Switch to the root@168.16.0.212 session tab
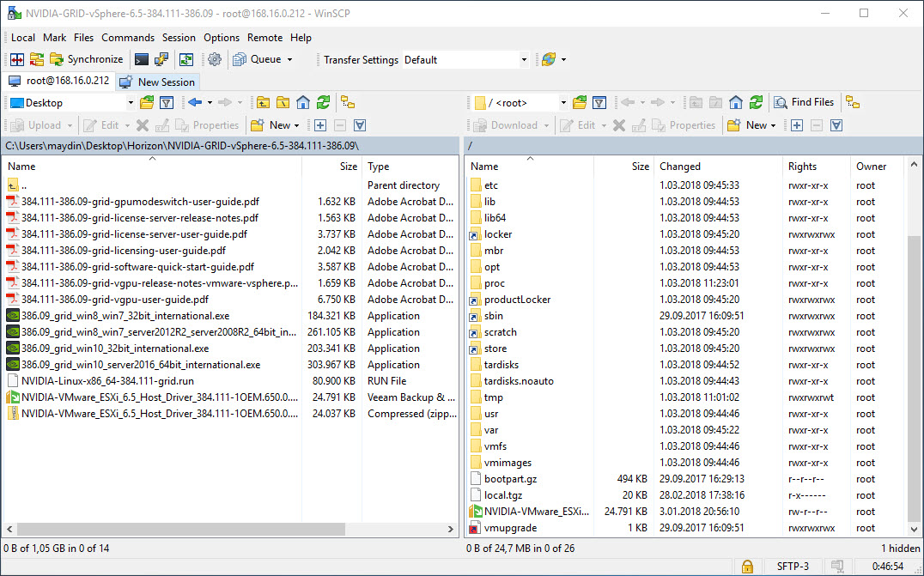924x576 pixels. (58, 82)
